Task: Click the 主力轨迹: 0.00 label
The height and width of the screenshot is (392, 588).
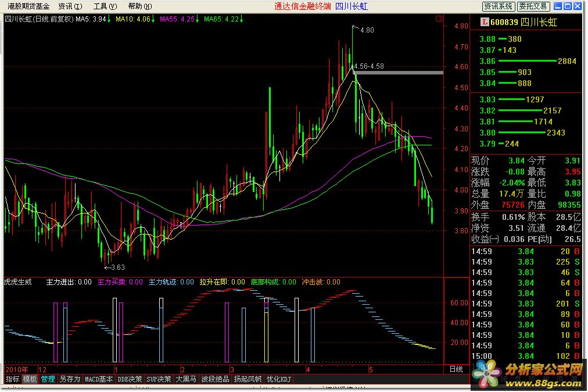Action: (171, 282)
